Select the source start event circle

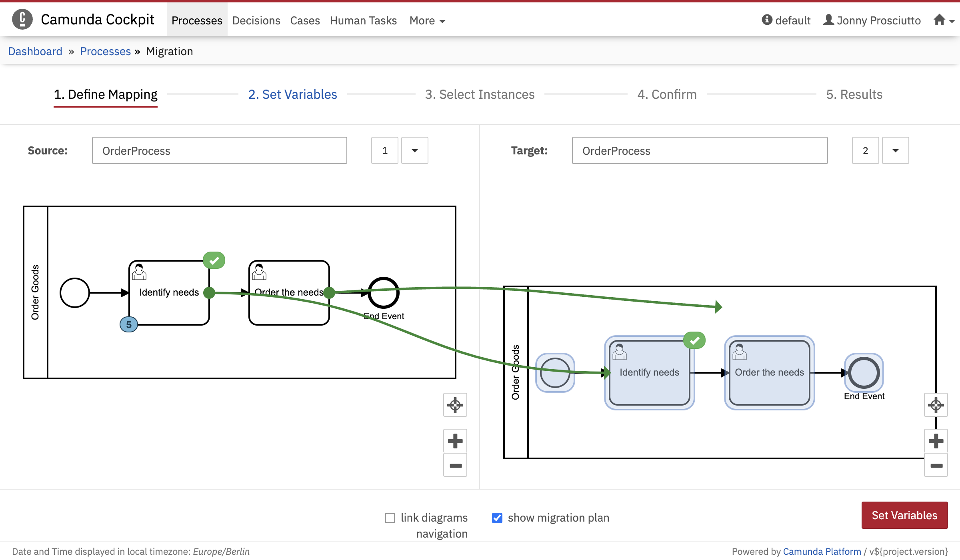[75, 293]
